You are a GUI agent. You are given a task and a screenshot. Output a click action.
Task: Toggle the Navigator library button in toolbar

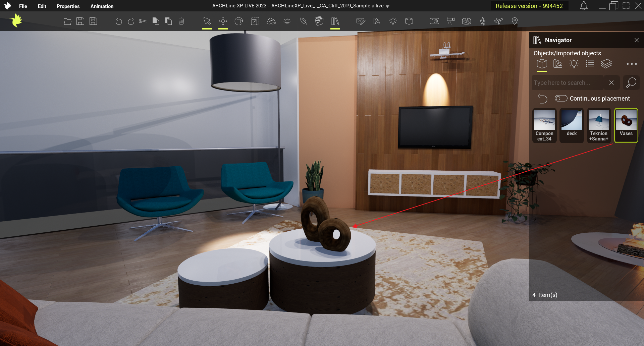pos(335,21)
